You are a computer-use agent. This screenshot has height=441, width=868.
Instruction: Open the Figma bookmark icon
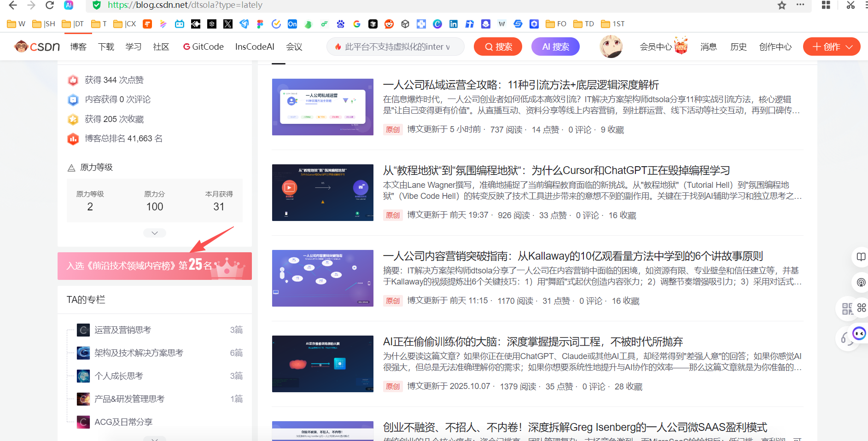click(x=260, y=24)
